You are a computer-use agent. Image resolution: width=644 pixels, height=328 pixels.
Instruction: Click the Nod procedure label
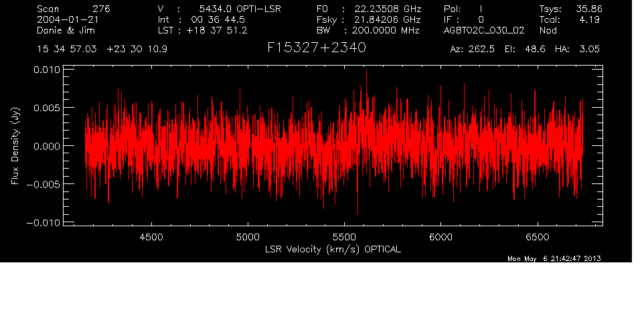548,30
